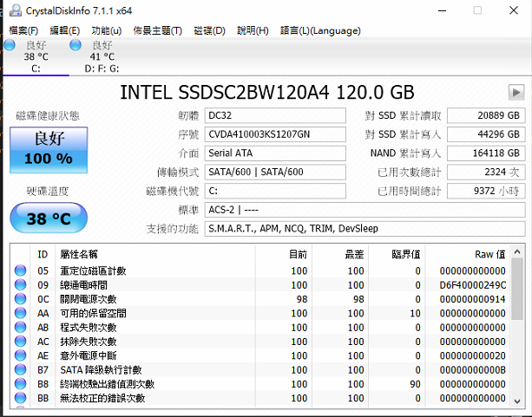Select the 重定位磁區計數 attribute row
The image size is (532, 417).
[x=260, y=270]
